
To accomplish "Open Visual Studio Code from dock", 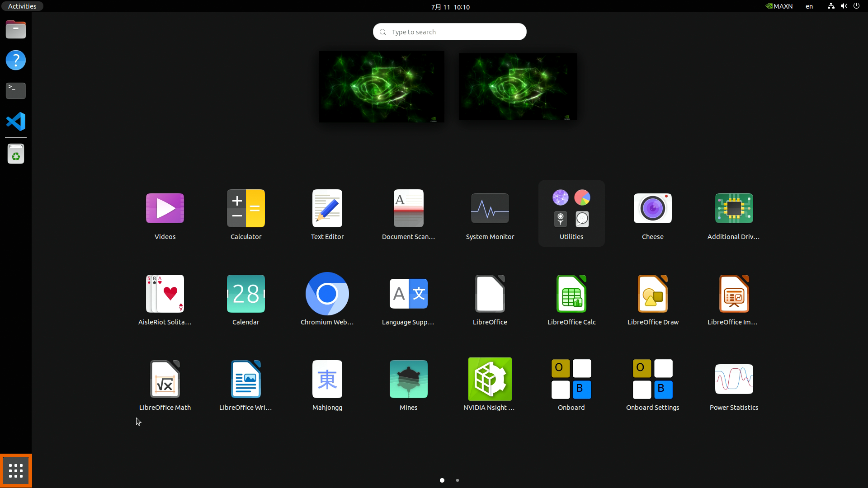I will [16, 122].
